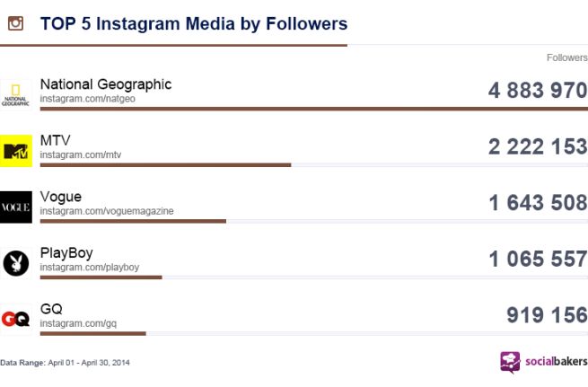Open the instagram.com/voguemagazine link
Image resolution: width=588 pixels, height=387 pixels.
coord(106,211)
